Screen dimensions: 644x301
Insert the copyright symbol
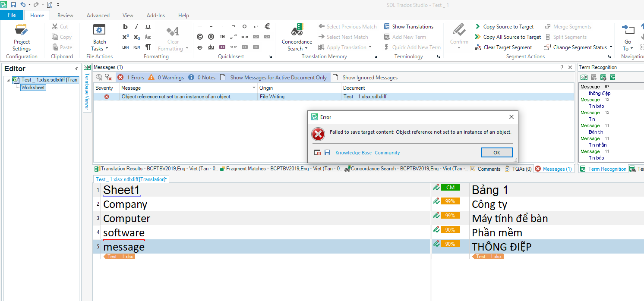tap(200, 37)
